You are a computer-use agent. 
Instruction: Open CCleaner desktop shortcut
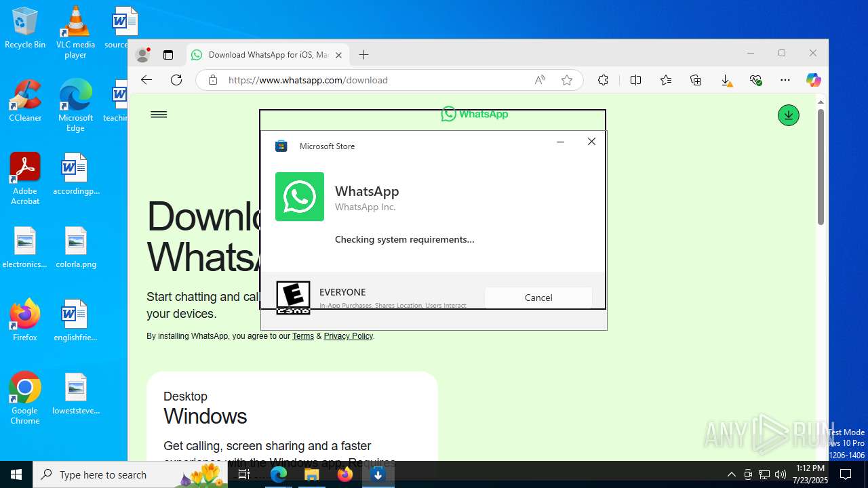point(25,102)
